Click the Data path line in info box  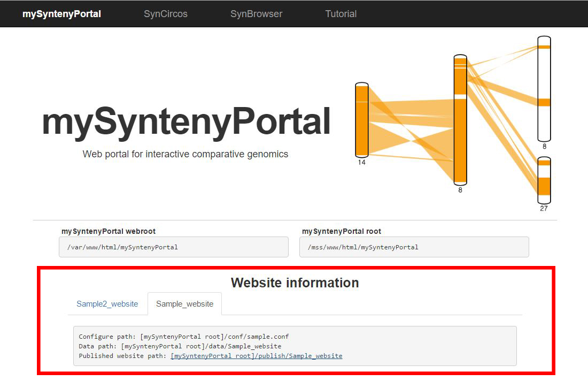point(180,346)
